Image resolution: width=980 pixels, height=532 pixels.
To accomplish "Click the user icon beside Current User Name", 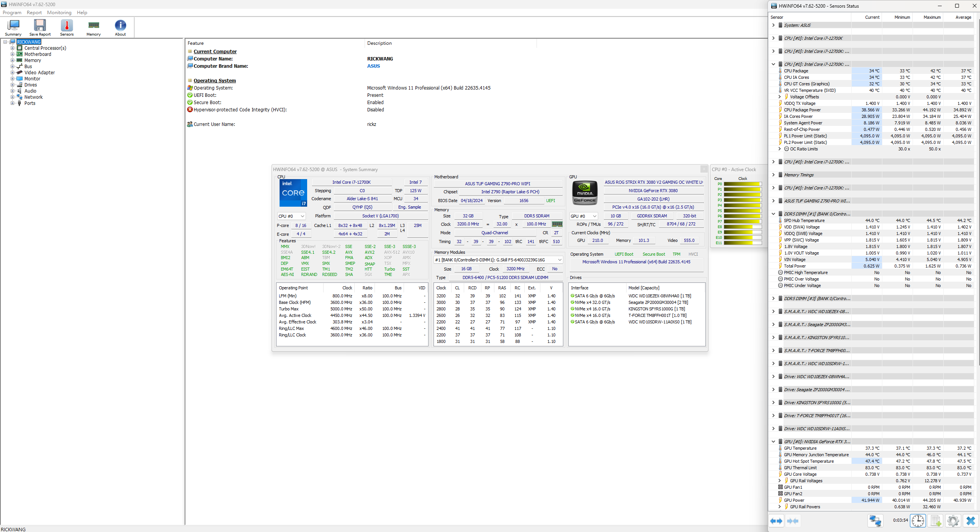I will pos(190,124).
